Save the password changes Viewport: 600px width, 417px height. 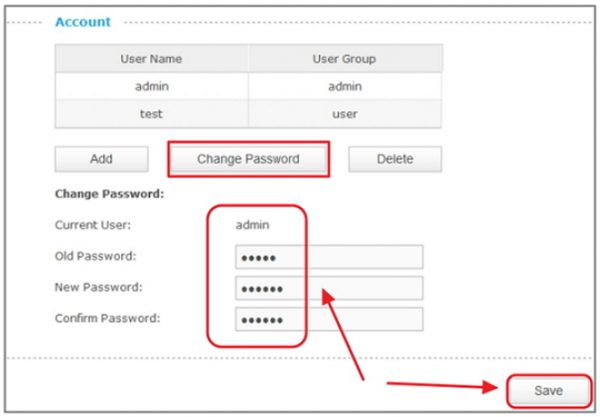547,390
